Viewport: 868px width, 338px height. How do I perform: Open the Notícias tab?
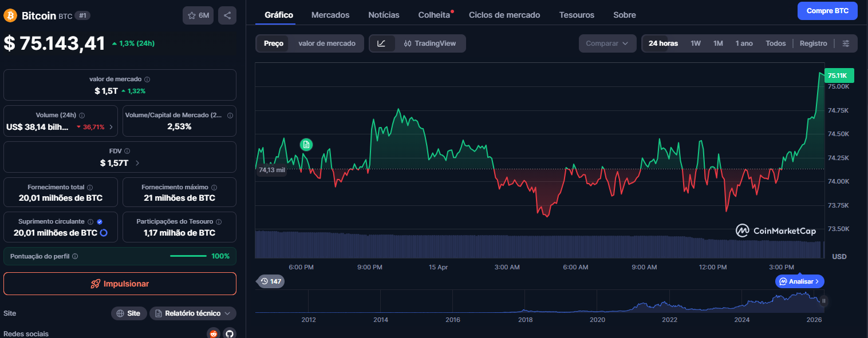(x=384, y=15)
